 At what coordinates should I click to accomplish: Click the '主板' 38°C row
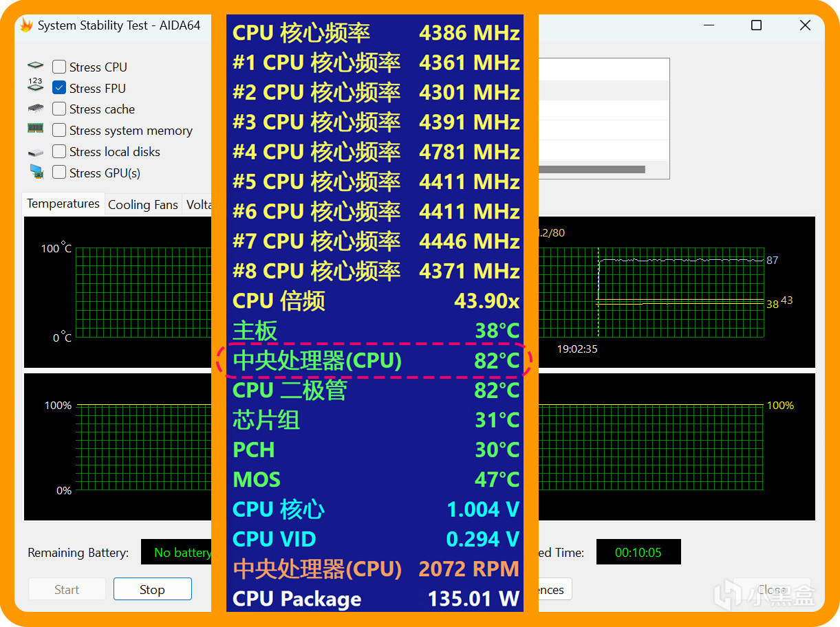click(376, 331)
